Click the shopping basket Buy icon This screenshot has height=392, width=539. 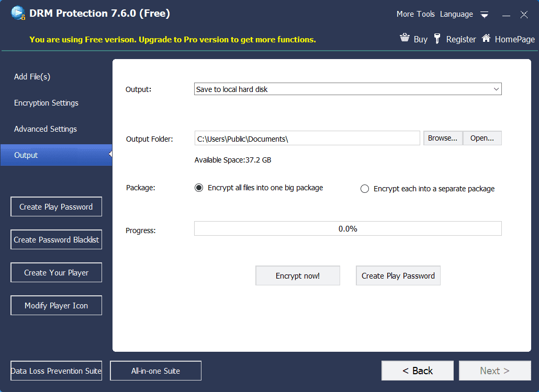tap(405, 39)
